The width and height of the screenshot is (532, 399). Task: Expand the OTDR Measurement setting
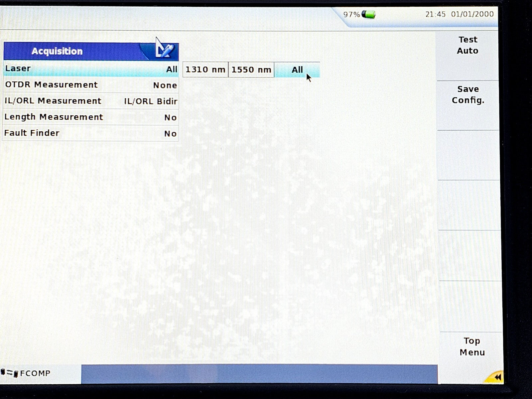coord(91,85)
